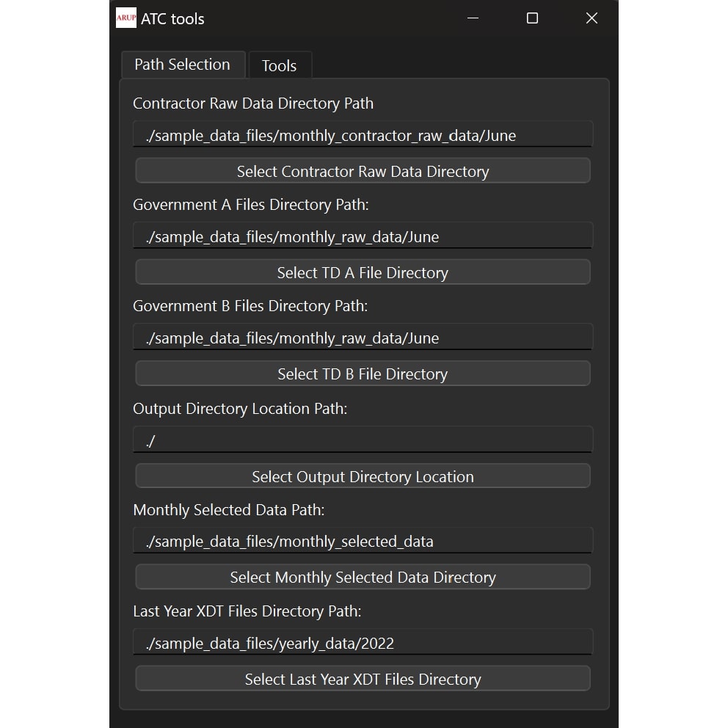Image resolution: width=728 pixels, height=728 pixels.
Task: Edit the Government B files path field
Action: tap(363, 338)
